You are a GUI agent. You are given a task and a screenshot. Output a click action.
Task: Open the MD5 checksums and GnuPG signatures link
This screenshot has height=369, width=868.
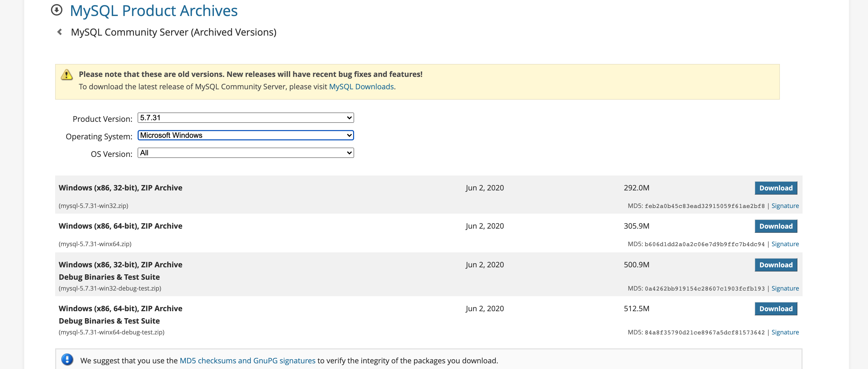coord(247,360)
